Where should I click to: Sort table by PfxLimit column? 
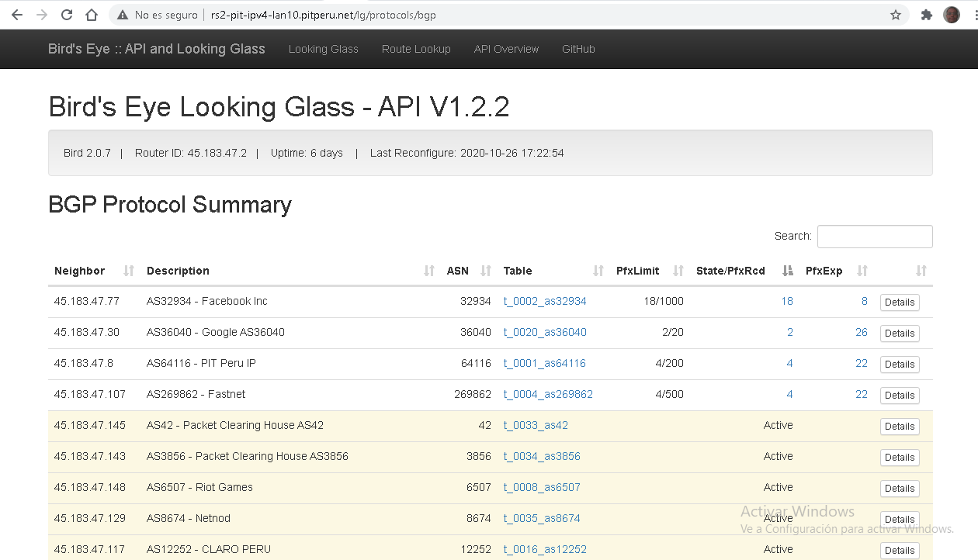click(650, 271)
